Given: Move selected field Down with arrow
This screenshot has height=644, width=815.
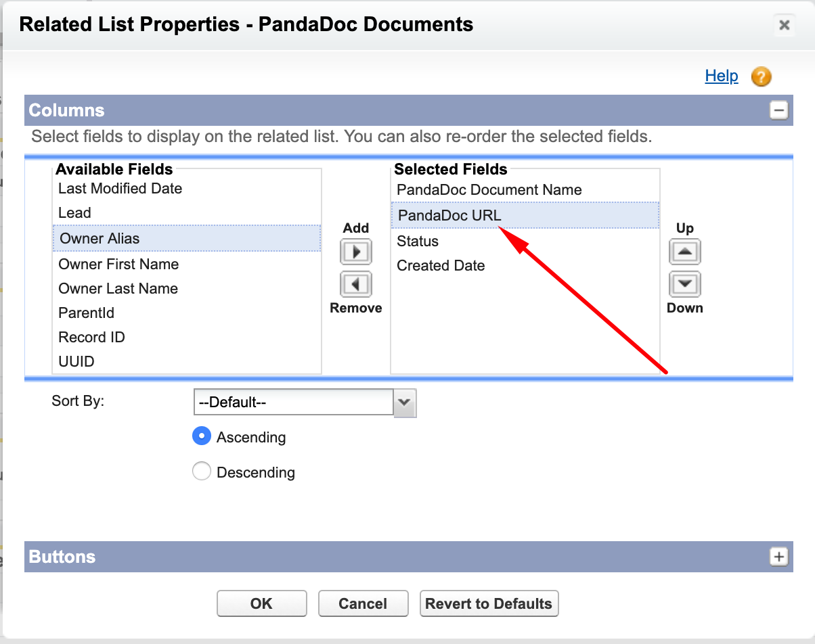Looking at the screenshot, I should tap(685, 283).
